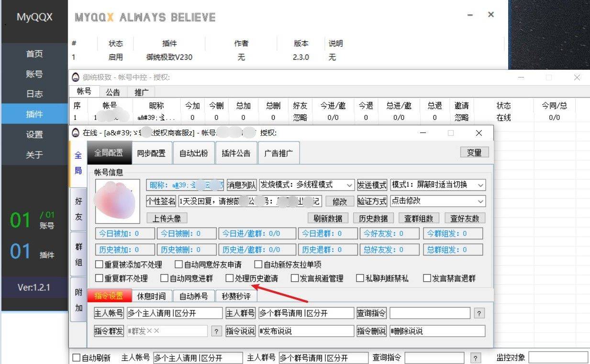Click the question mark in bottom bar
The height and width of the screenshot is (364, 590).
pos(475,358)
